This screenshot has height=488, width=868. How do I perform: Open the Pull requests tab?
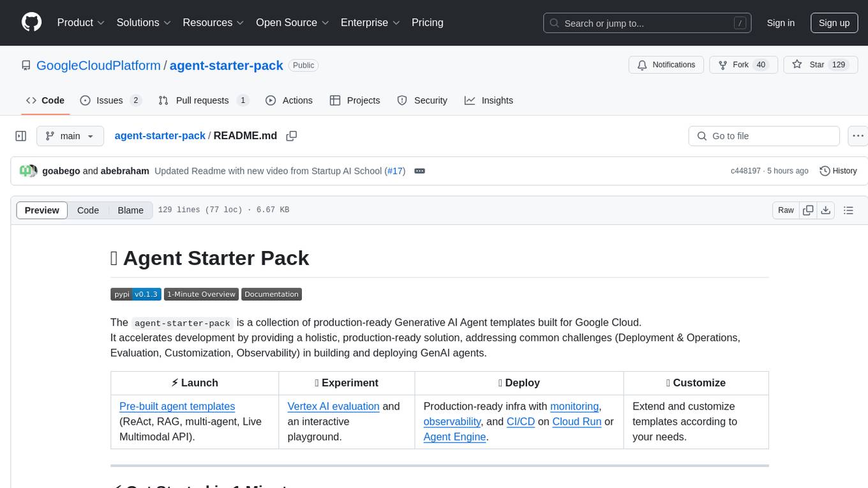tap(204, 100)
